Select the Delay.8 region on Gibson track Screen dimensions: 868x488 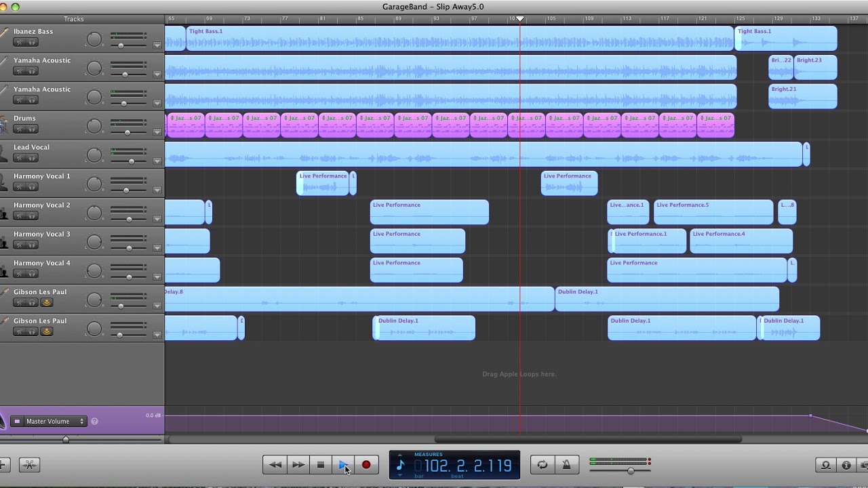(359, 300)
